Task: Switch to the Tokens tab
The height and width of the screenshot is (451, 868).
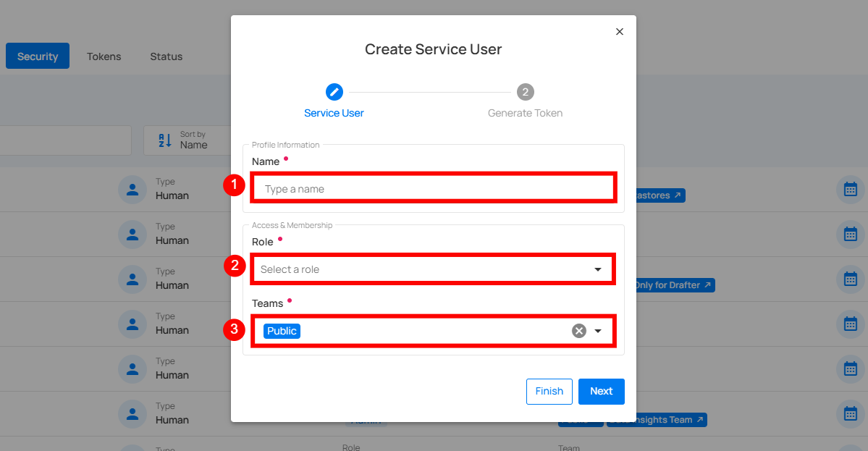Action: coord(104,56)
